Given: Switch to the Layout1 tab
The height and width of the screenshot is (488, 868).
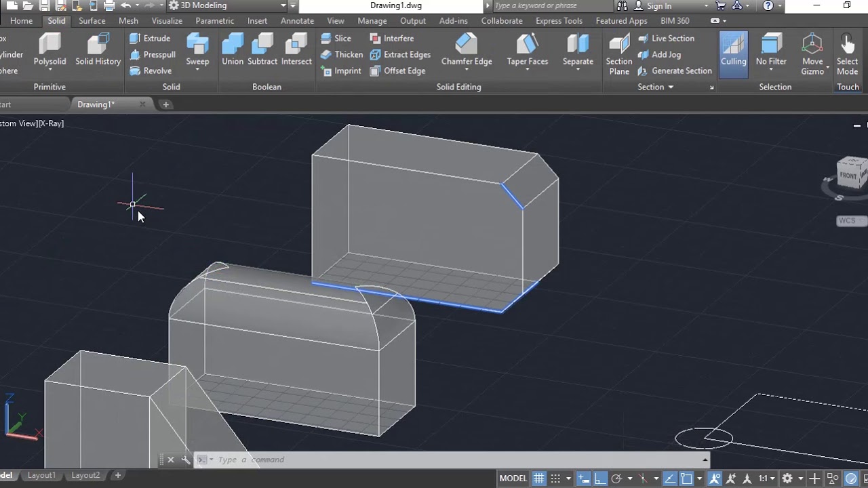Looking at the screenshot, I should (x=41, y=475).
